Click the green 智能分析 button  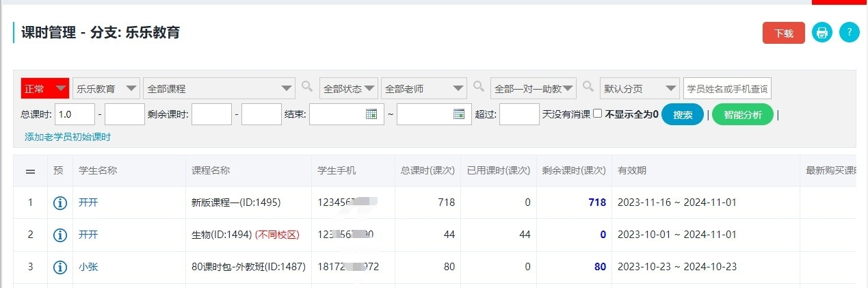pos(742,115)
